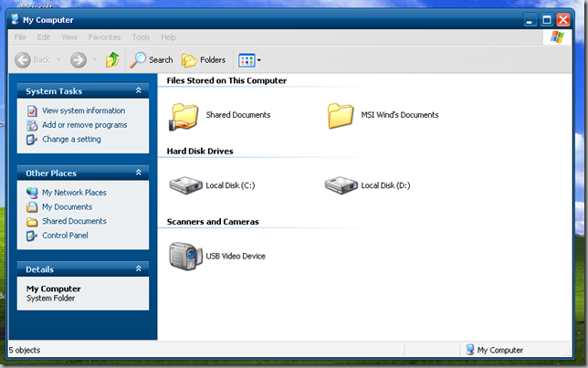Open the Favorites menu
This screenshot has width=588, height=368.
click(x=104, y=37)
